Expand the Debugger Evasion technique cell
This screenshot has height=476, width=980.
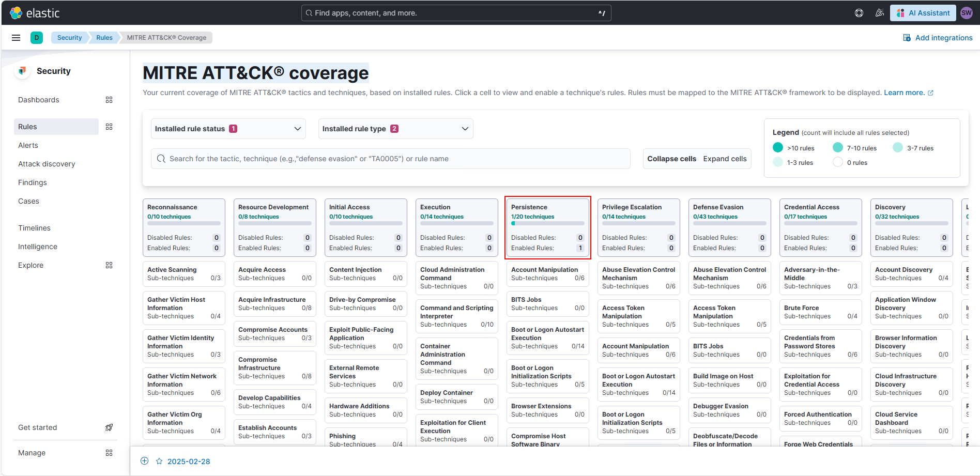point(730,410)
